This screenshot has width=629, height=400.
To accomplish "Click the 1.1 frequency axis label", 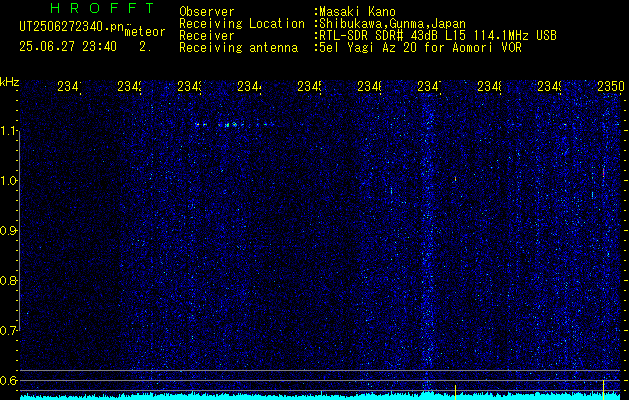I will click(8, 131).
